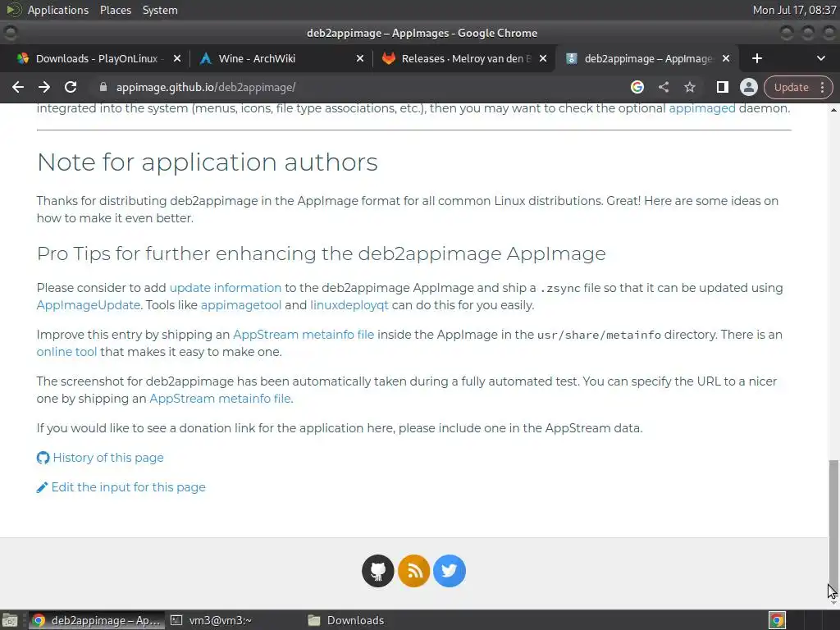Go forward to the next page
The width and height of the screenshot is (840, 630).
click(x=44, y=87)
